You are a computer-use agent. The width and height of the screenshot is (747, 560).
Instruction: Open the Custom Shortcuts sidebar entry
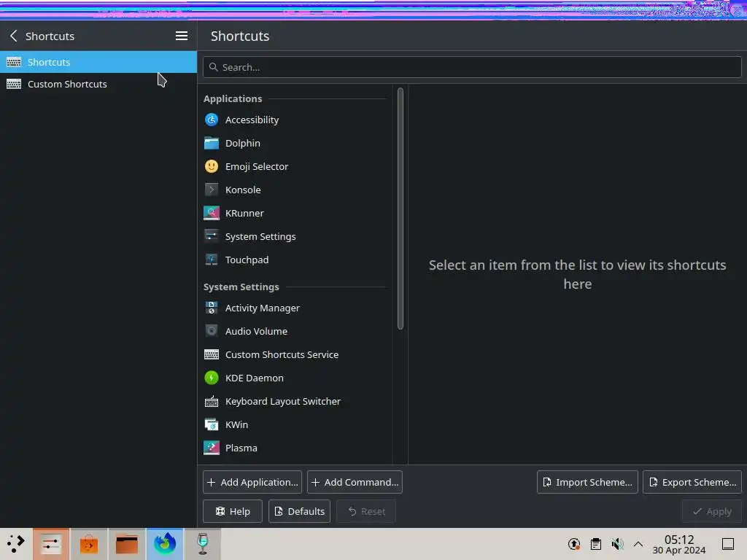tap(98, 84)
